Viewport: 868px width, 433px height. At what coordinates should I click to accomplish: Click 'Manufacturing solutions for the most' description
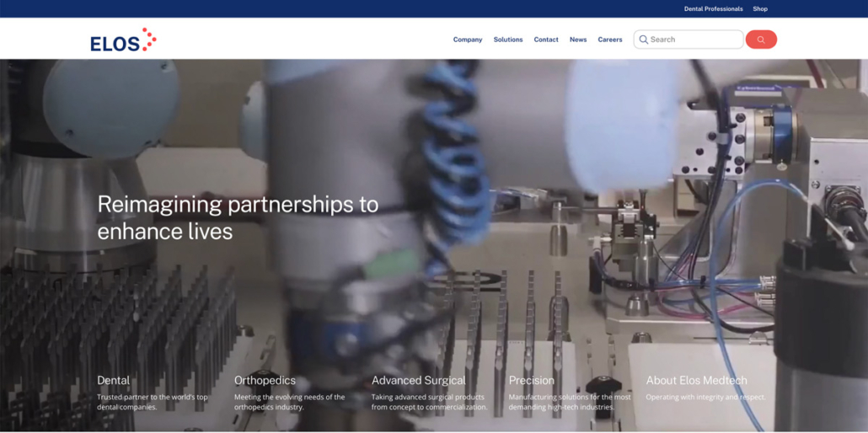click(570, 397)
